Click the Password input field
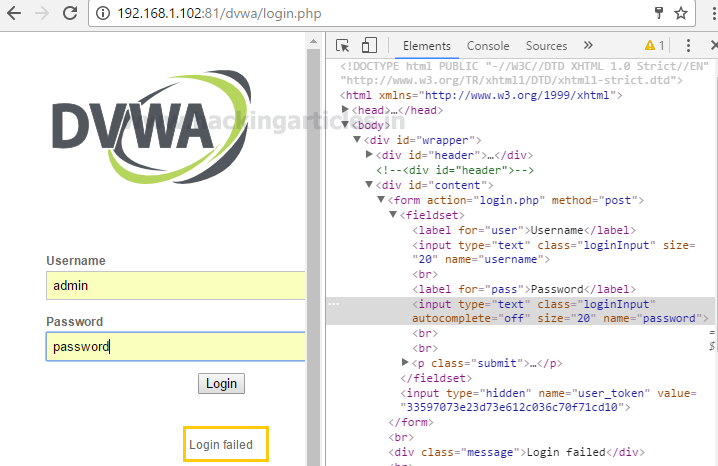 pyautogui.click(x=176, y=347)
